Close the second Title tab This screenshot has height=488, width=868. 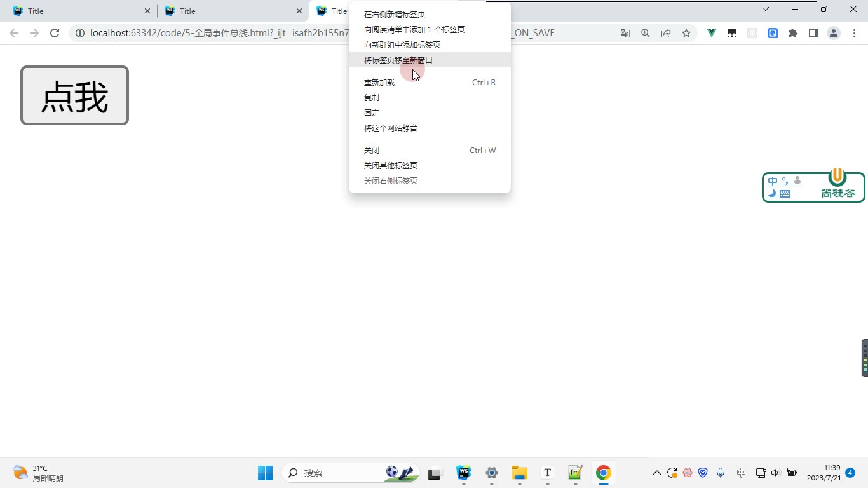click(299, 11)
